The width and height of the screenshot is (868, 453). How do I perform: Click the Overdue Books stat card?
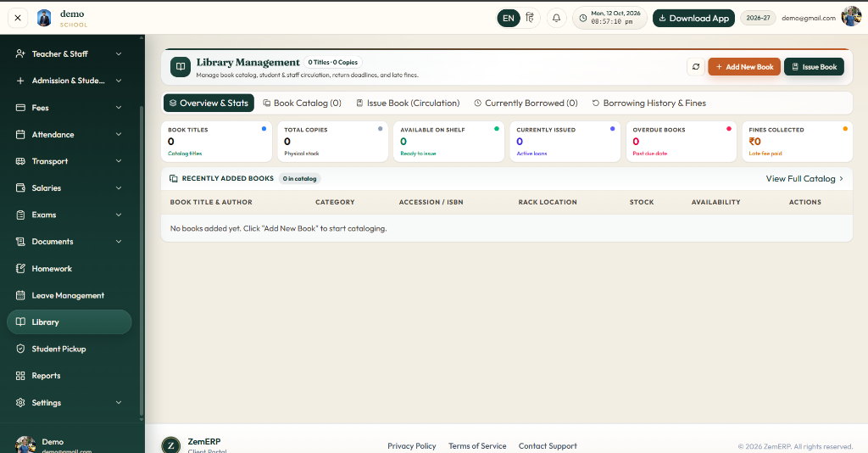[682, 142]
